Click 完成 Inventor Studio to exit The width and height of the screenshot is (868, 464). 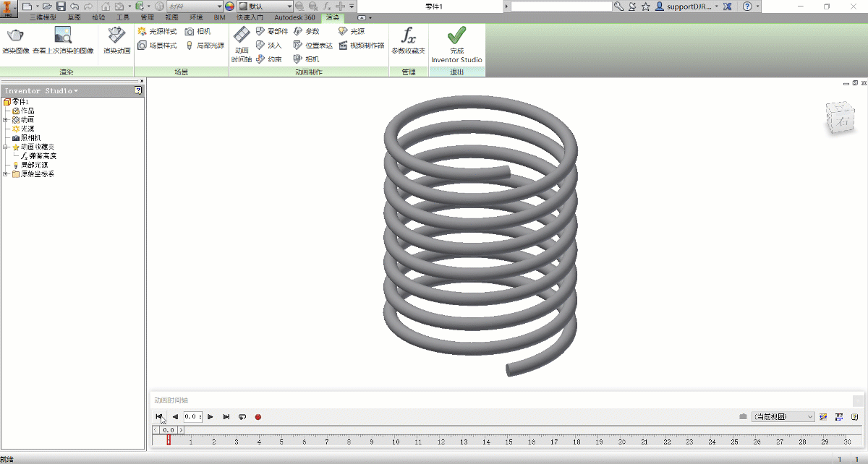456,45
